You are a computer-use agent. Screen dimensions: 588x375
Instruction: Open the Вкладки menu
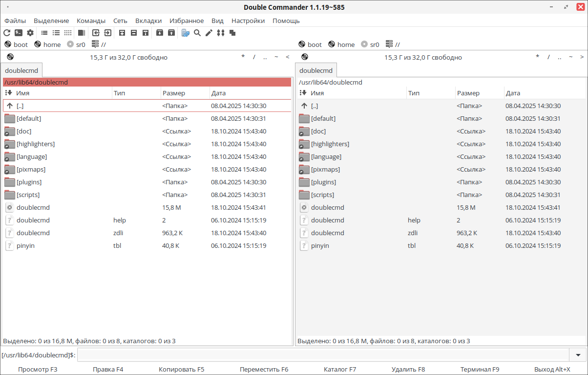click(148, 21)
